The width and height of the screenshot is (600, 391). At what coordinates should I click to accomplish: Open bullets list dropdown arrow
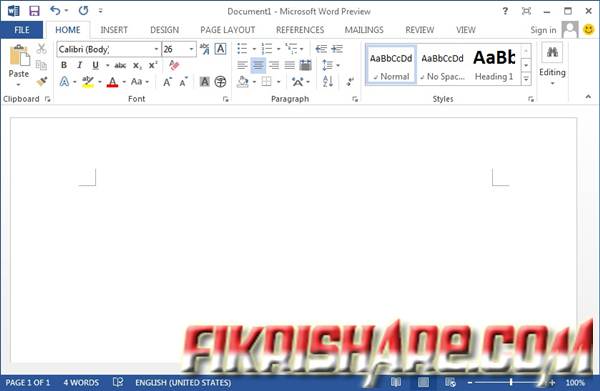tap(254, 49)
